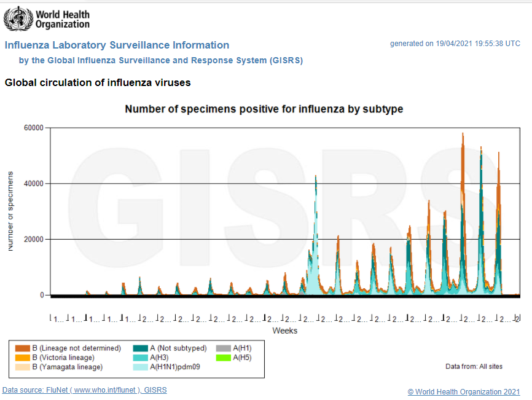Click the Influenza Laboratory Surveillance Information heading
The height and width of the screenshot is (400, 532).
click(x=117, y=45)
